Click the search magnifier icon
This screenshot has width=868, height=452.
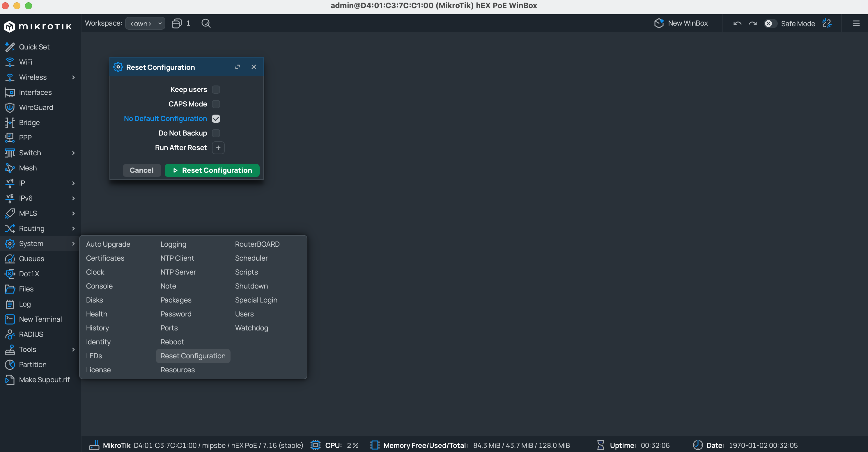[x=206, y=23]
